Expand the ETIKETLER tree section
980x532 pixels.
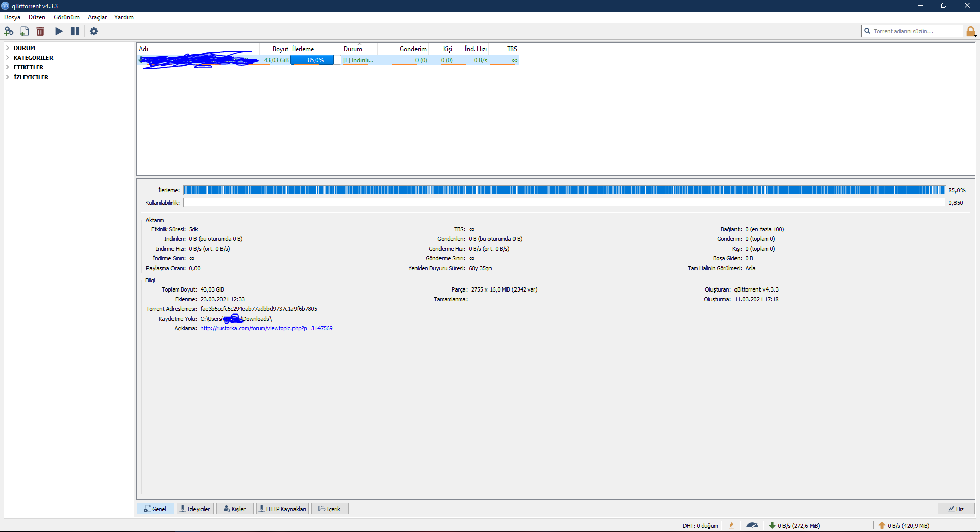click(x=8, y=67)
